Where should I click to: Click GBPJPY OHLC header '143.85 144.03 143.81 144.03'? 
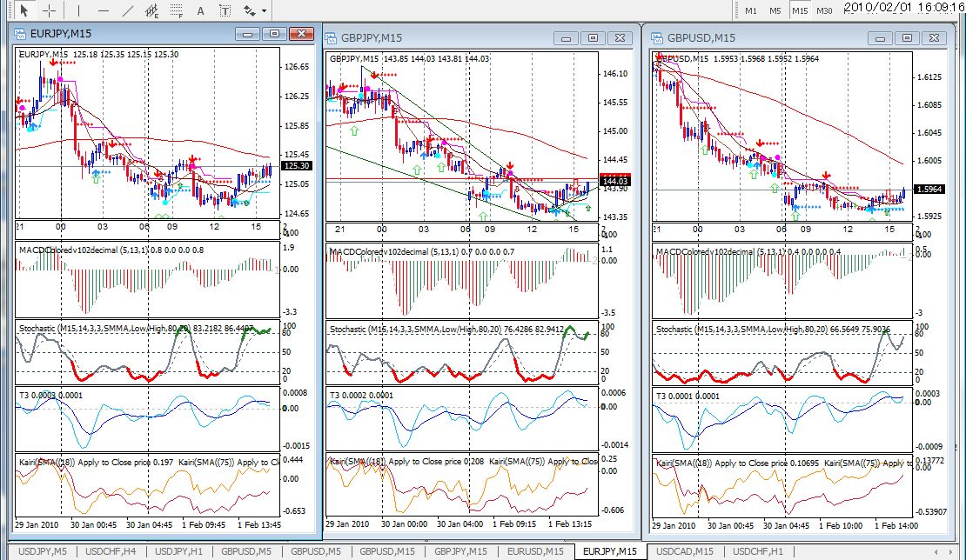click(x=436, y=58)
